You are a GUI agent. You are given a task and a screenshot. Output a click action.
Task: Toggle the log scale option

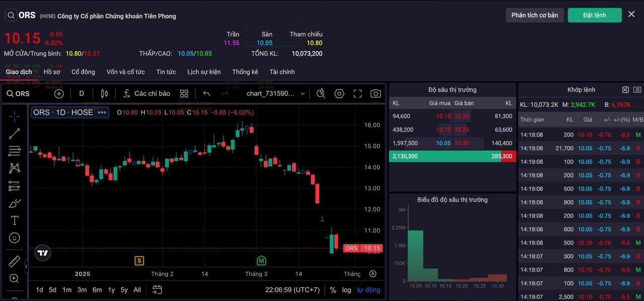(346, 290)
